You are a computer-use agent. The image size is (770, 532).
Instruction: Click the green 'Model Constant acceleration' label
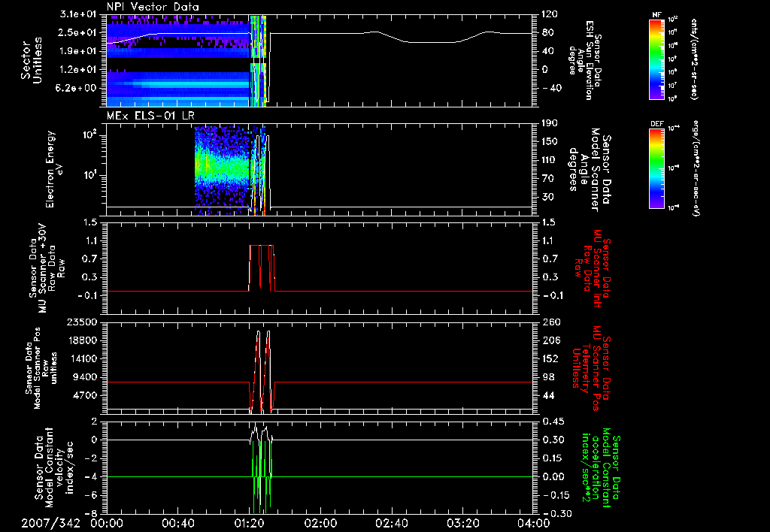tap(601, 467)
